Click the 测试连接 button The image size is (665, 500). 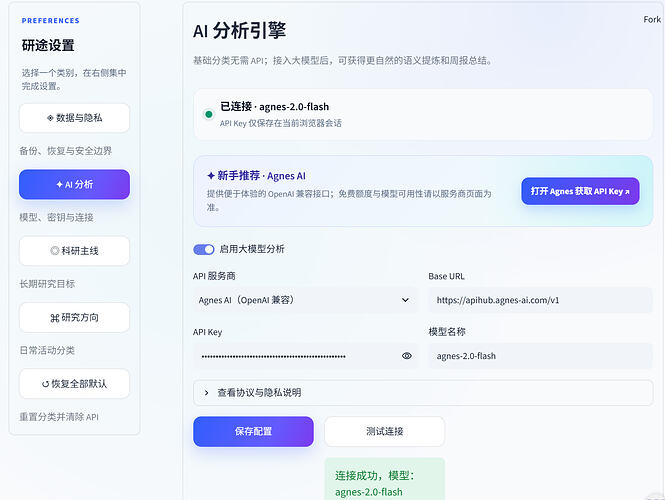click(x=385, y=431)
